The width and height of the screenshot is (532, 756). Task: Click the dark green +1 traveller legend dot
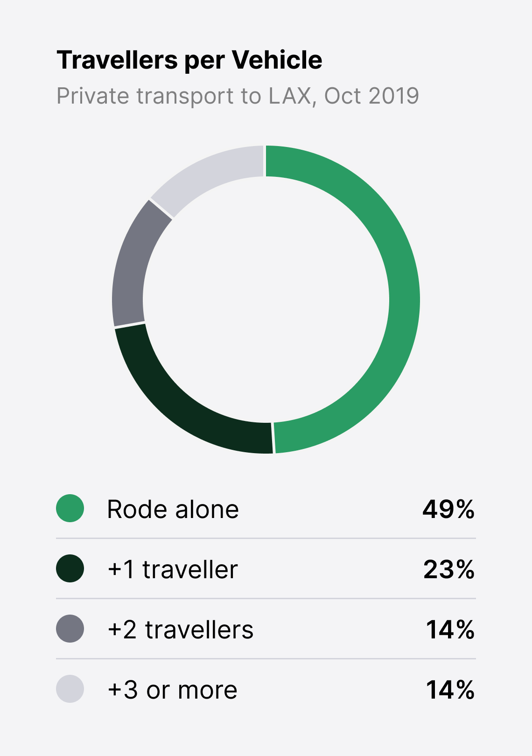(70, 568)
